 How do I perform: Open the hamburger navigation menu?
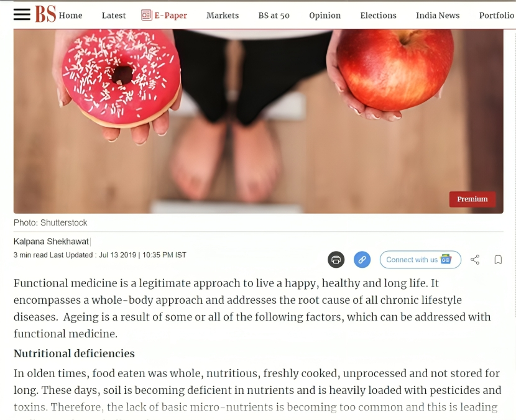click(x=22, y=14)
